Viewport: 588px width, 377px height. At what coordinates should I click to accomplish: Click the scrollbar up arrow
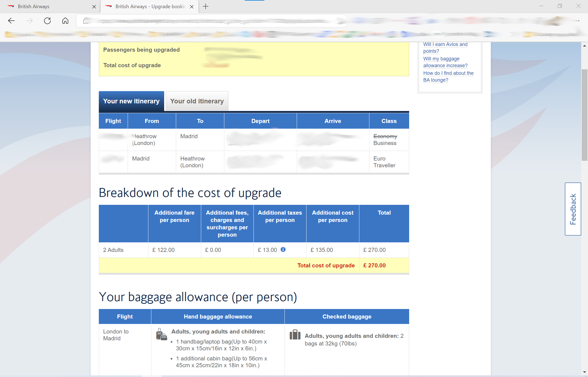coord(584,46)
